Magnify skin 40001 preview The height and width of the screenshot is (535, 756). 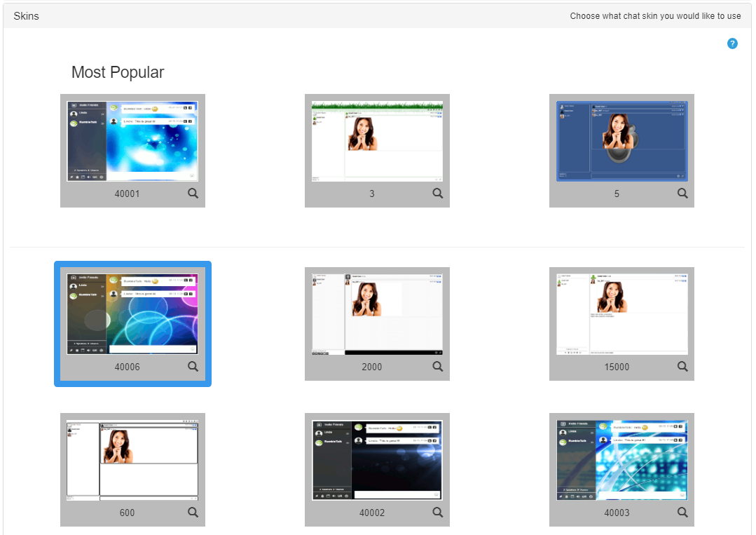pos(193,194)
